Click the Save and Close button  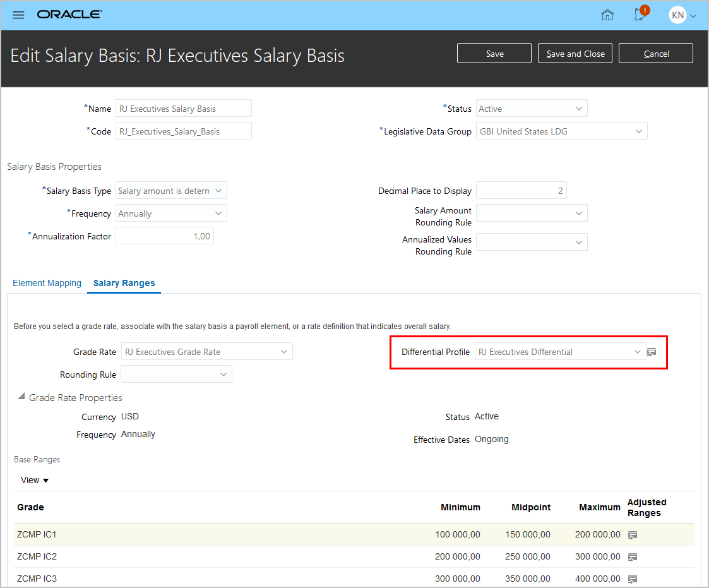point(575,54)
